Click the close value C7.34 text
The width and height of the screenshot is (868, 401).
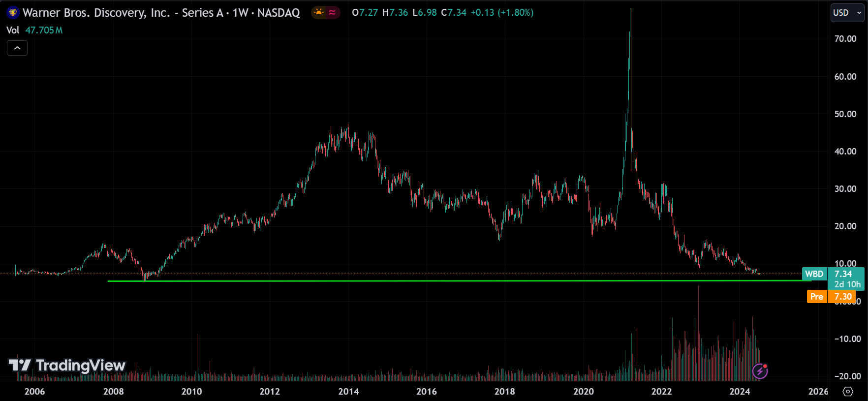click(454, 13)
